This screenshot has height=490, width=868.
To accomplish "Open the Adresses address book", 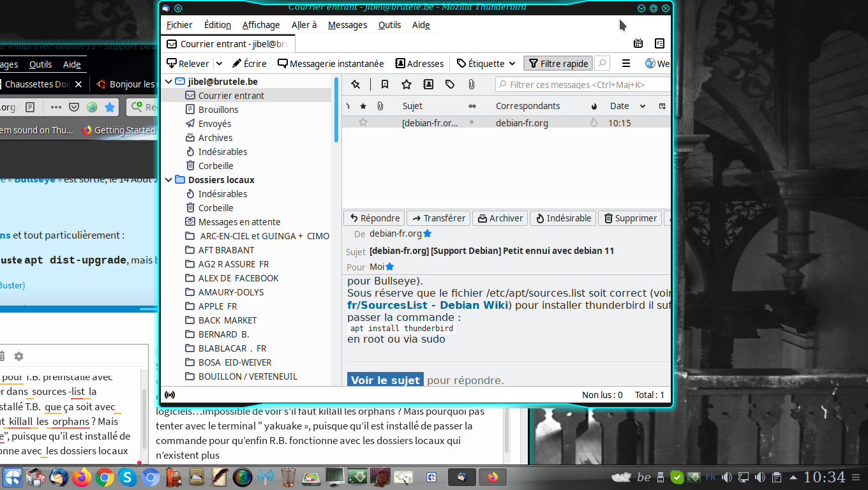I will [419, 63].
